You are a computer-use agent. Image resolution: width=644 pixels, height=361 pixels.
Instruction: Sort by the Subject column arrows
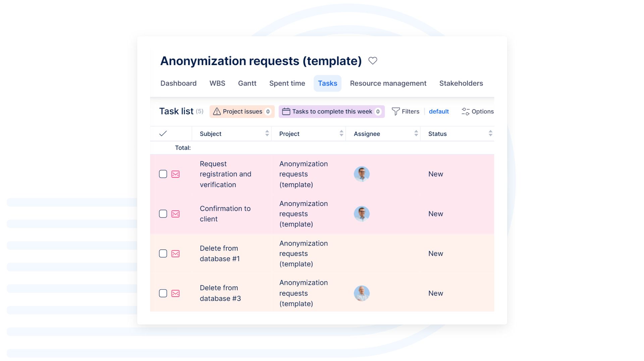[267, 134]
